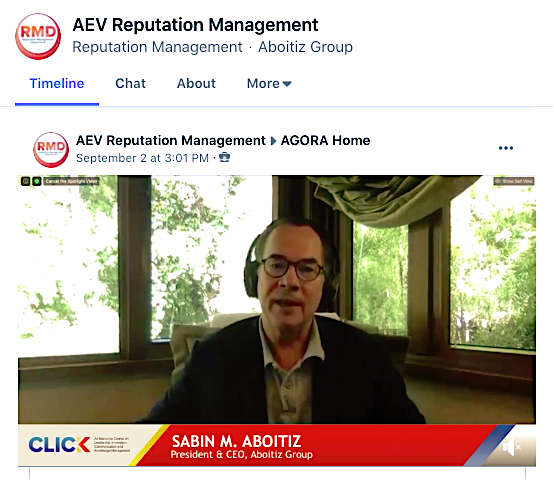Image resolution: width=554 pixels, height=480 pixels.
Task: Cancel the Spotlight Video
Action: tap(71, 181)
